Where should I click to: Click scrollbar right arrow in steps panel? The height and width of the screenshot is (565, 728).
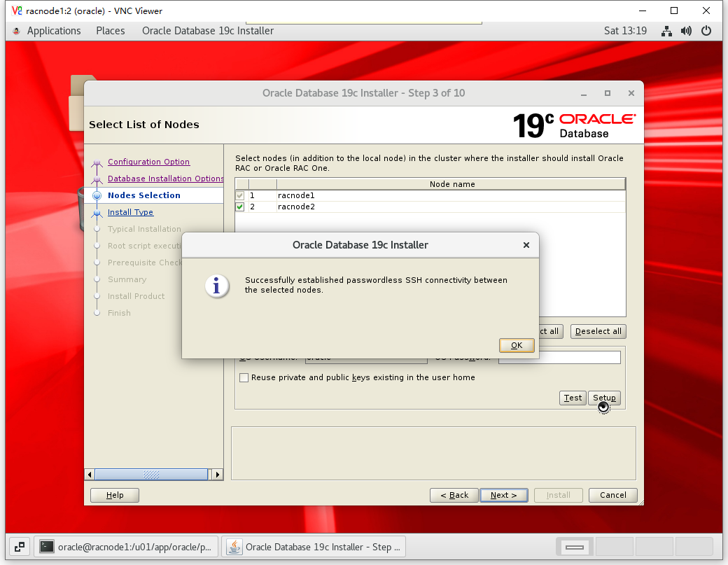217,475
